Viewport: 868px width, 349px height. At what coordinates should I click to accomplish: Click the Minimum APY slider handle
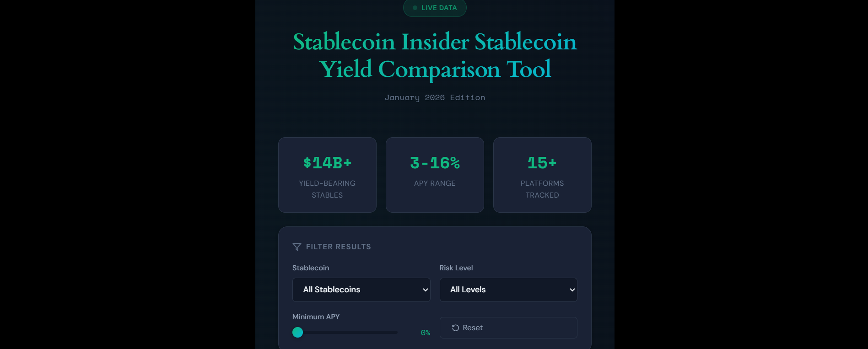tap(297, 333)
